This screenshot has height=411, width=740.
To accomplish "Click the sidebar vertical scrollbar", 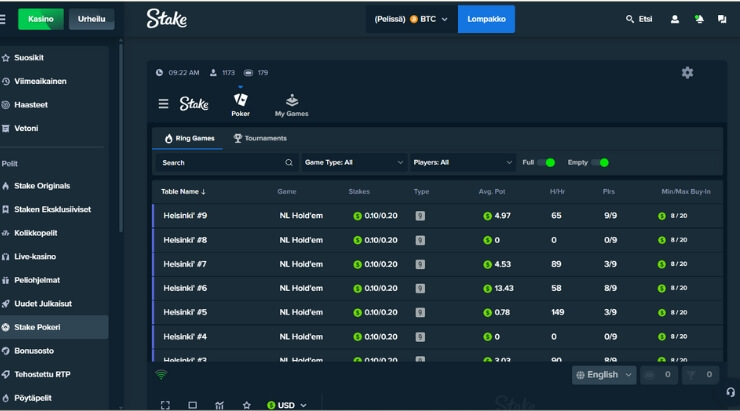I will point(121,137).
